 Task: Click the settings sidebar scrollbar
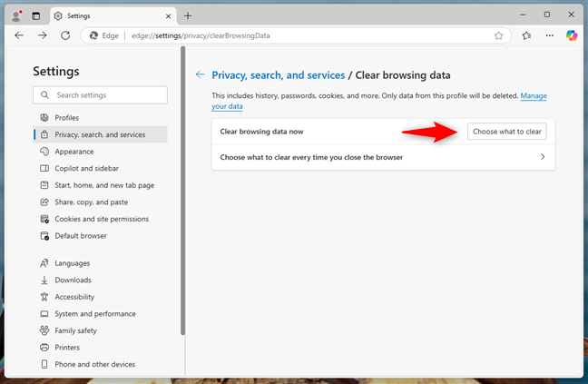pos(183,191)
